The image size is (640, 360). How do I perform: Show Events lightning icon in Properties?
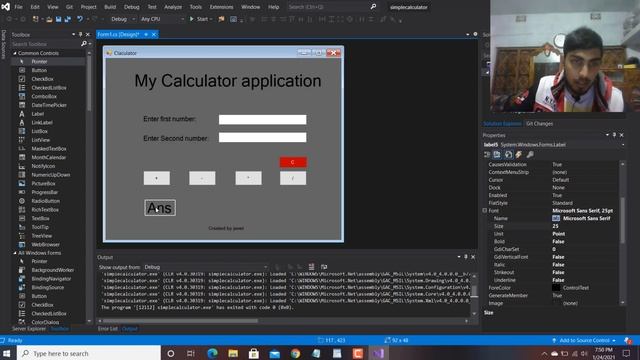pyautogui.click(x=519, y=155)
